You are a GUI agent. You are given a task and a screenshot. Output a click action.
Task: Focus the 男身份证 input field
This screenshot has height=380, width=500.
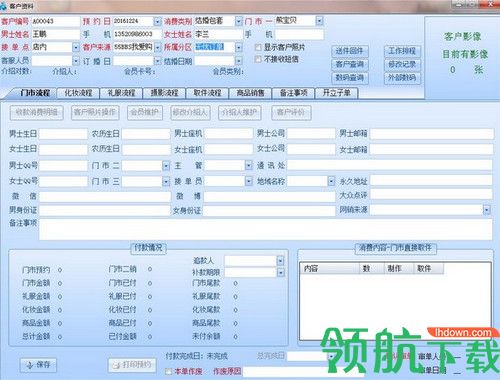click(105, 211)
